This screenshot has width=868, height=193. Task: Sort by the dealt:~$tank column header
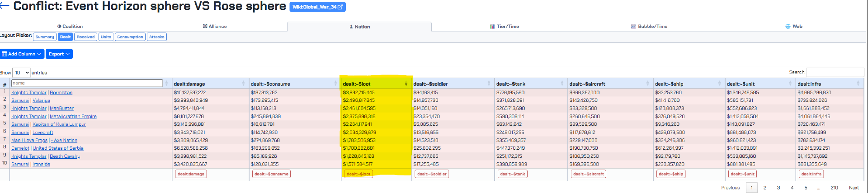coord(531,84)
